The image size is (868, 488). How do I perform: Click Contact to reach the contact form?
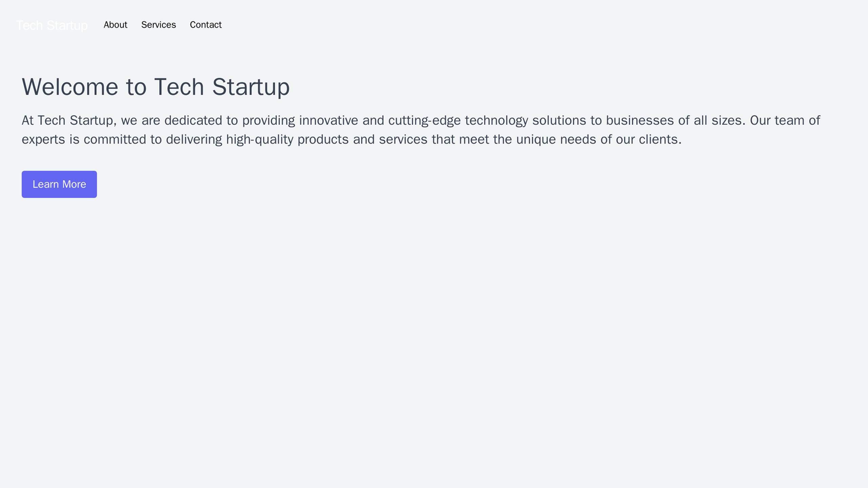coord(205,25)
